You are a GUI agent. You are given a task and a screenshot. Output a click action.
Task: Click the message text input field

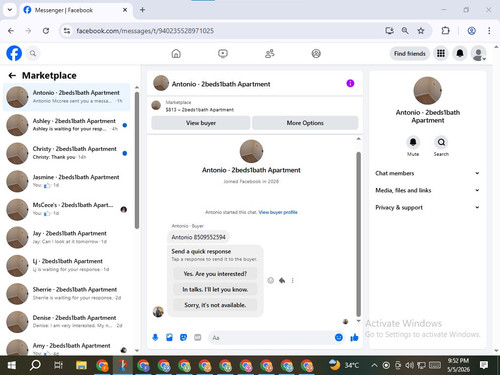coord(270,338)
